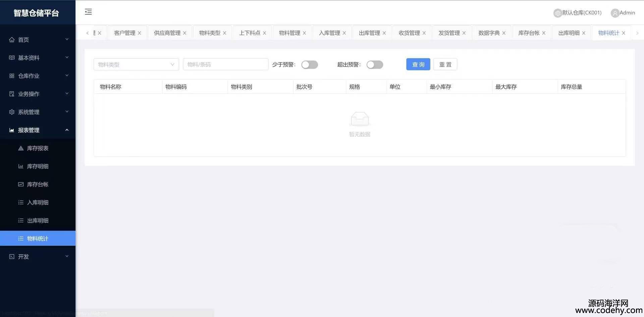
Task: Click the list icon beside 物料统计
Action: [x=21, y=239]
